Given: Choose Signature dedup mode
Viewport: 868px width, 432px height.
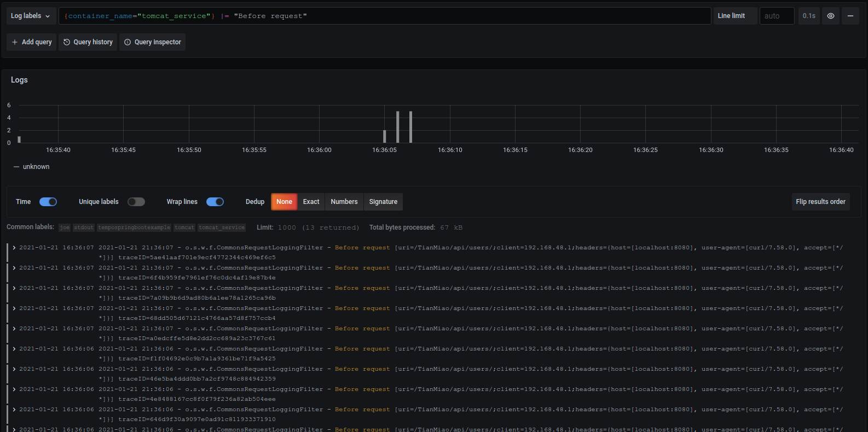Looking at the screenshot, I should (383, 202).
